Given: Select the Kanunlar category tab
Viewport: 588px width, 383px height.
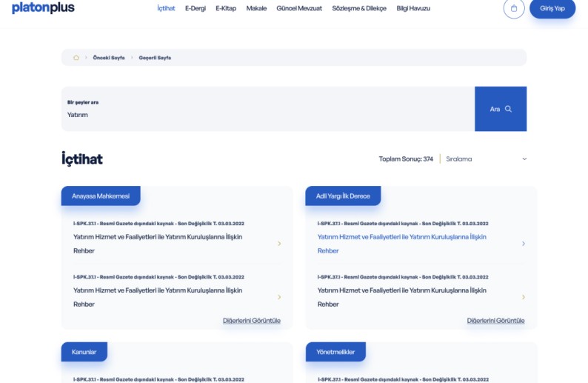Looking at the screenshot, I should click(84, 352).
